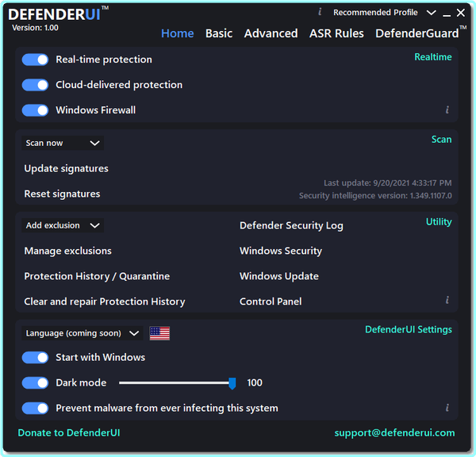The width and height of the screenshot is (476, 457).
Task: Click the middle of the opacity slider track
Action: coord(175,383)
